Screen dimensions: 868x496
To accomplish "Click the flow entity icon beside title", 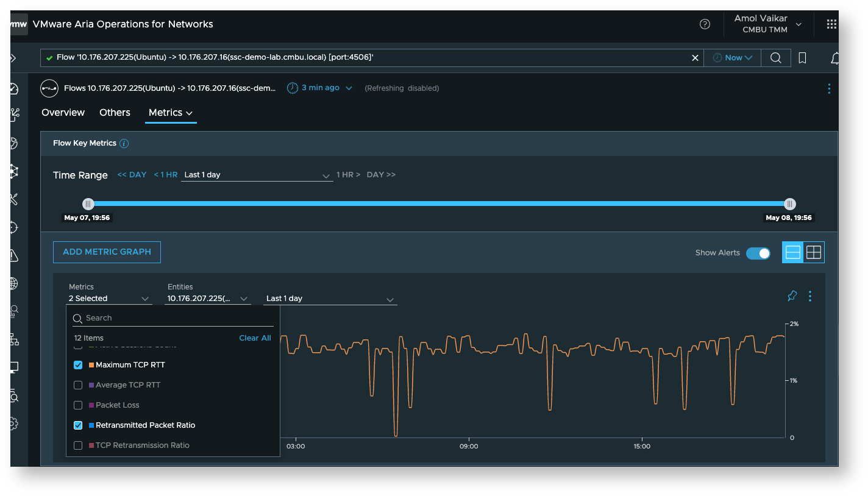I will coord(49,88).
